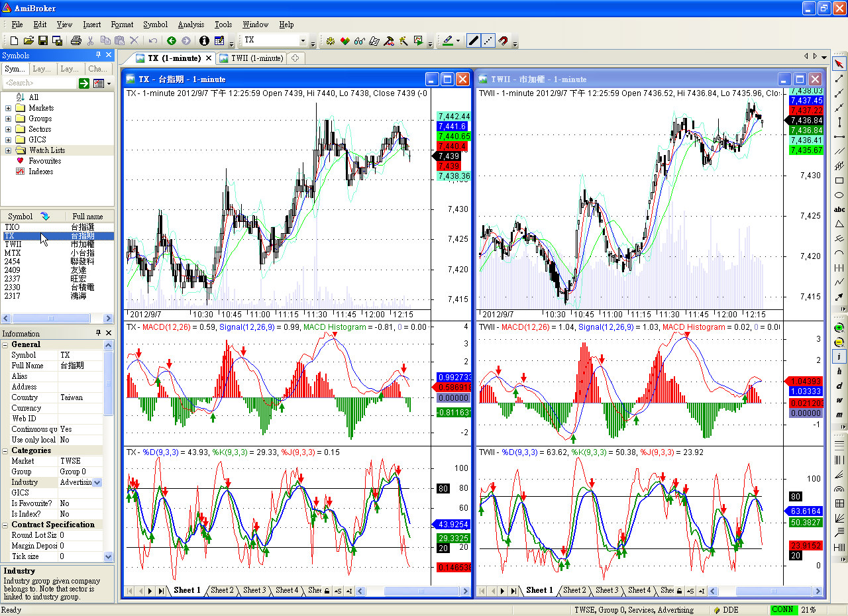Image resolution: width=848 pixels, height=616 pixels.
Task: Select the Arrow drawing tool
Action: point(839,297)
